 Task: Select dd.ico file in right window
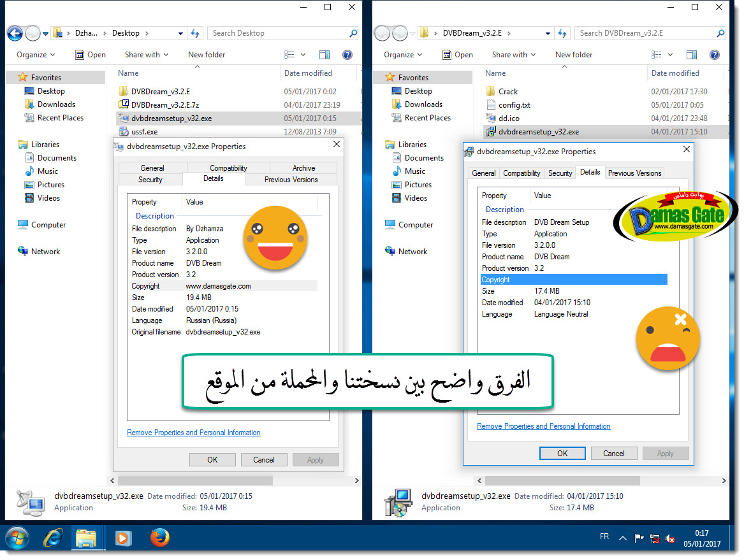coord(509,118)
